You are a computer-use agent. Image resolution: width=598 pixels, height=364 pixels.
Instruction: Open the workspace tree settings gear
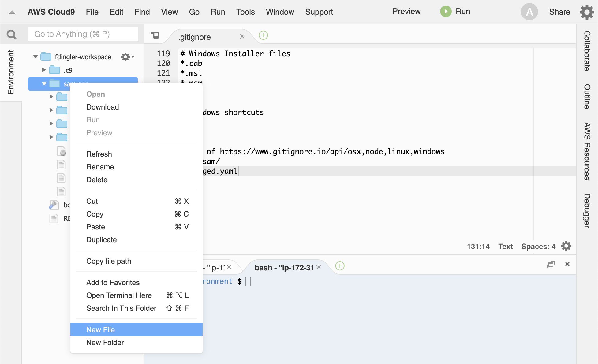click(127, 57)
